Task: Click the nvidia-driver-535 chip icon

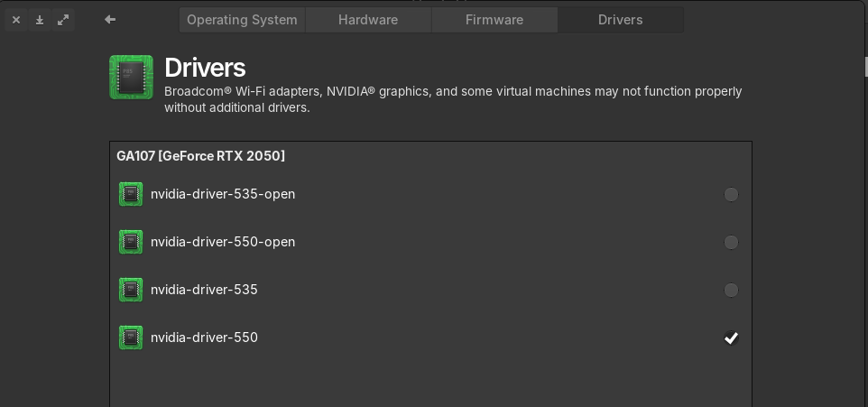Action: coord(131,290)
